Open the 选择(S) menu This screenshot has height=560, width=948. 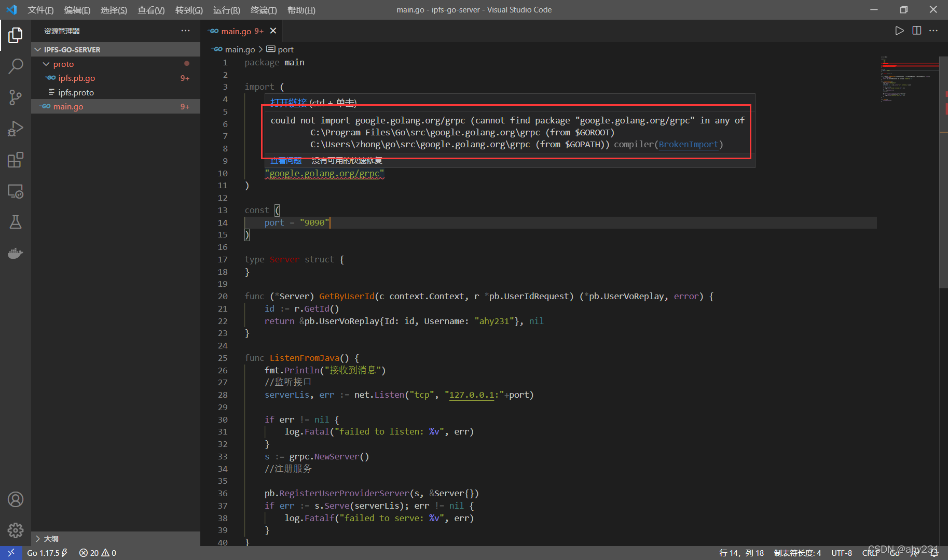click(x=114, y=10)
